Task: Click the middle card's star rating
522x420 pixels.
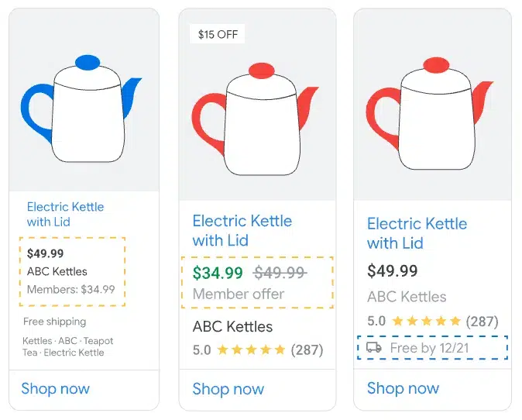Action: coord(252,350)
